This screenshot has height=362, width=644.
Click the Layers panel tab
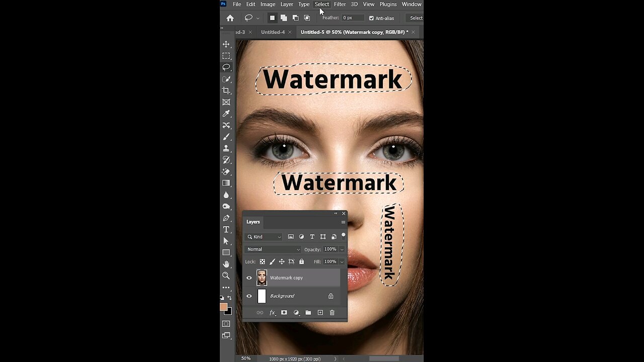[253, 222]
